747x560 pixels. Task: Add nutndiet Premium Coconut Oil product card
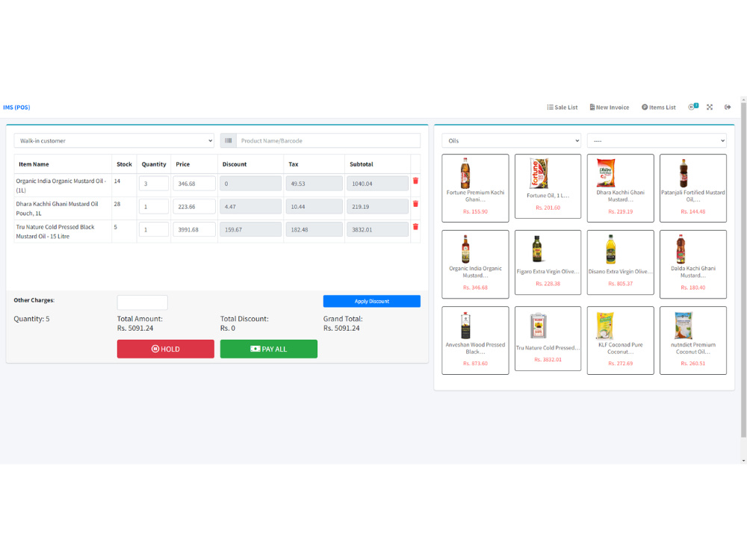pos(693,340)
